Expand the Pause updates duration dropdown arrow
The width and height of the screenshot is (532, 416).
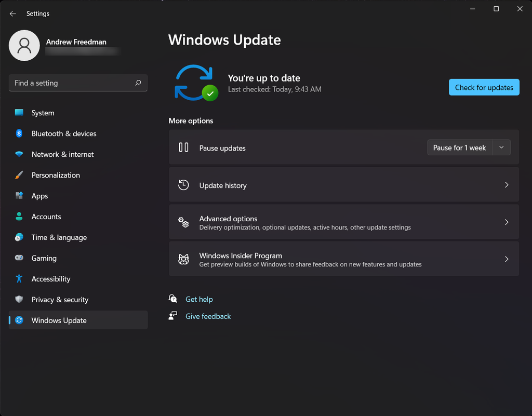tap(501, 147)
